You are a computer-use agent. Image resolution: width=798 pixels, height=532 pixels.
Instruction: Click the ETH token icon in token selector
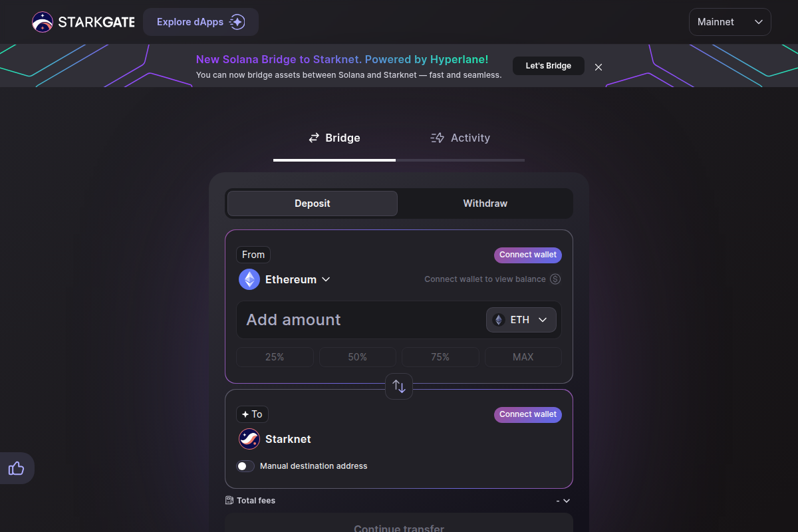[498, 319]
